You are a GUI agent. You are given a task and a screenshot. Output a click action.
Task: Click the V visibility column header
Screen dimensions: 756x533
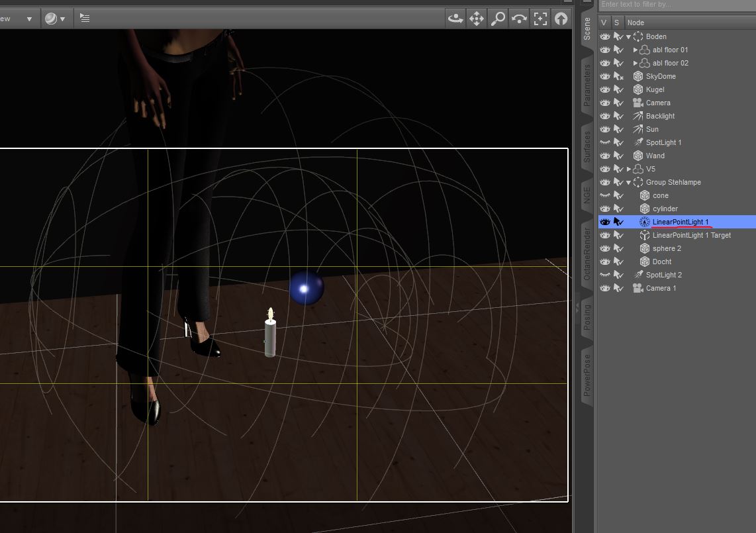point(604,23)
